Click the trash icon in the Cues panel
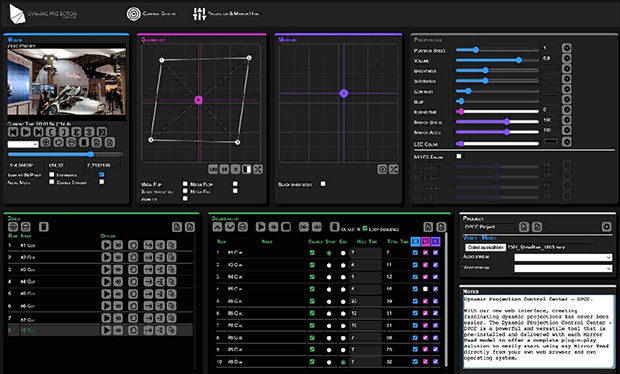 (44, 227)
